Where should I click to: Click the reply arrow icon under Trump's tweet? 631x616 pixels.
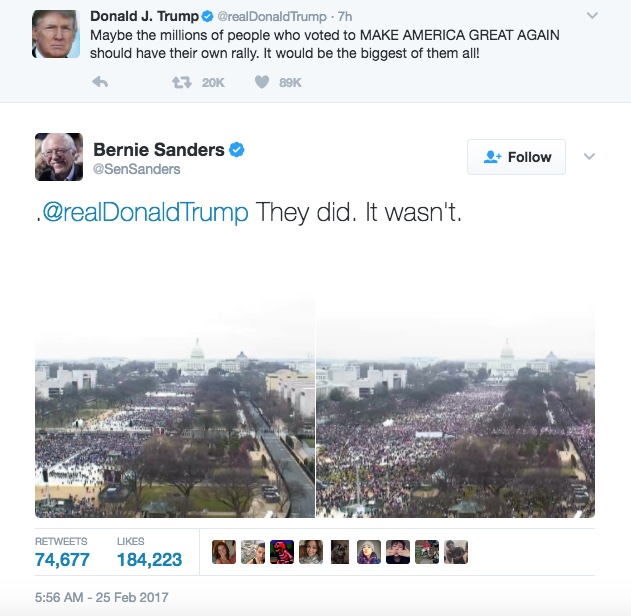[100, 82]
